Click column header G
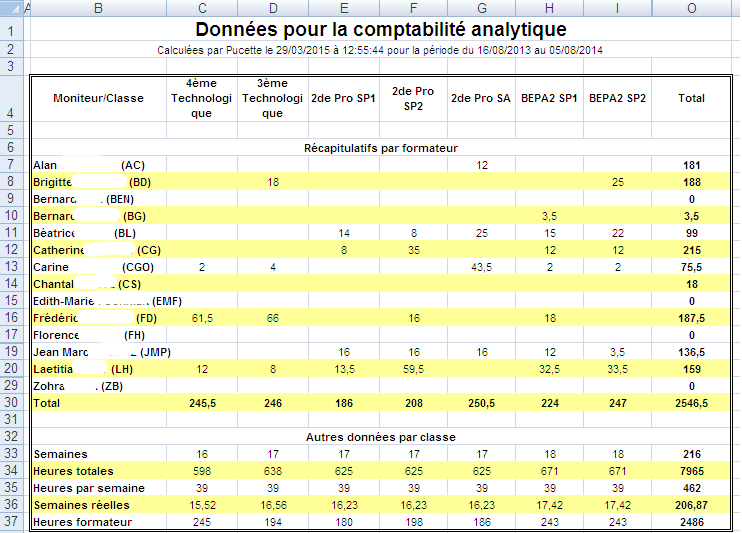742x533 pixels. (482, 8)
